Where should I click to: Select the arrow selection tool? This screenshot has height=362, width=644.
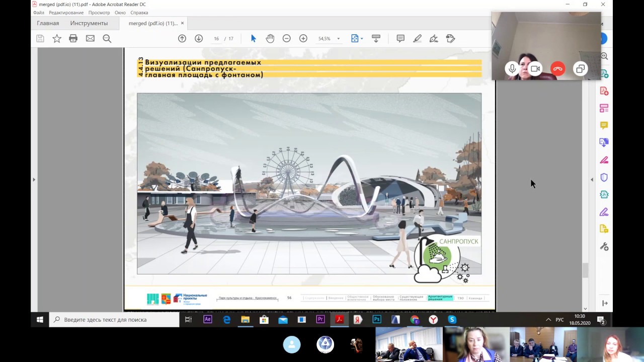click(254, 39)
